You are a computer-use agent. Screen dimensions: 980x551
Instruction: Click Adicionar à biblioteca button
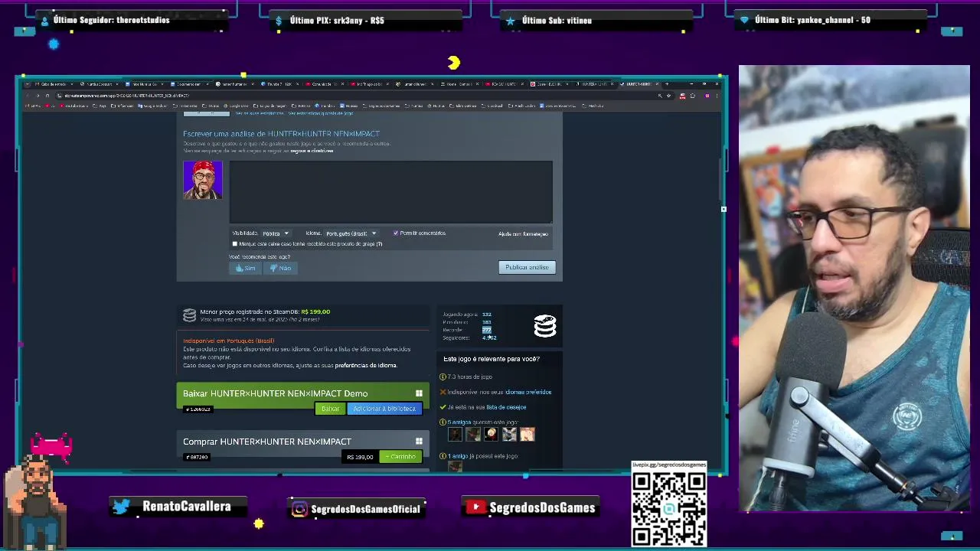pos(384,409)
